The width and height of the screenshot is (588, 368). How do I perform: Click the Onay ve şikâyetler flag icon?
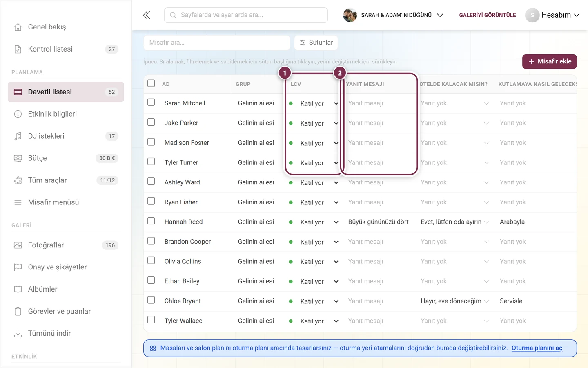(x=18, y=267)
